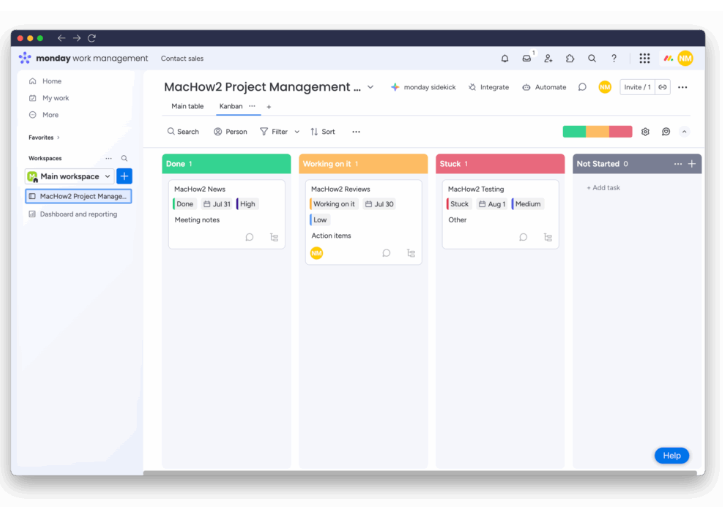The height and width of the screenshot is (507, 723).
Task: Select Dashboard and reporting in sidebar
Action: click(x=78, y=214)
